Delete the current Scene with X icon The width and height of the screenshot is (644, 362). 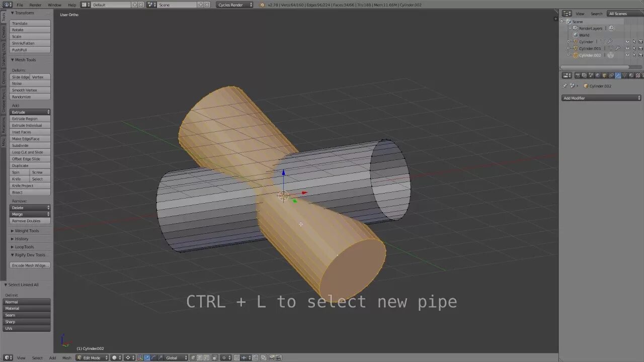pyautogui.click(x=207, y=5)
